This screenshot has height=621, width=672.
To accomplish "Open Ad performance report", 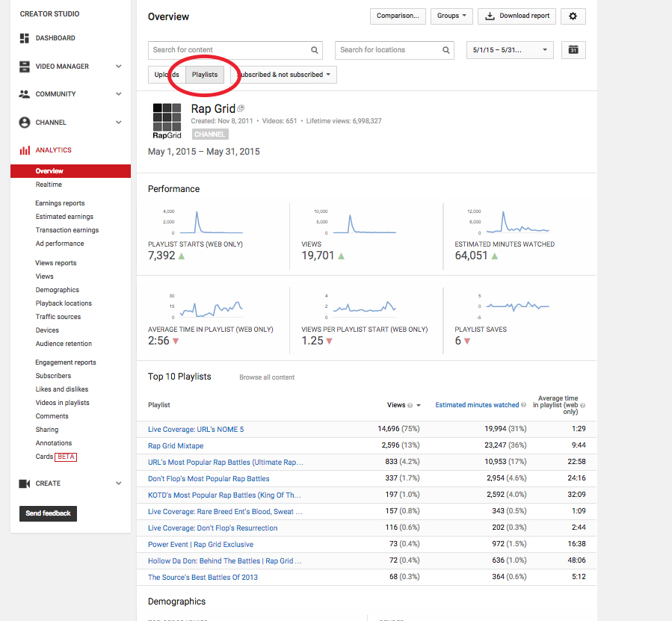I will click(x=60, y=244).
